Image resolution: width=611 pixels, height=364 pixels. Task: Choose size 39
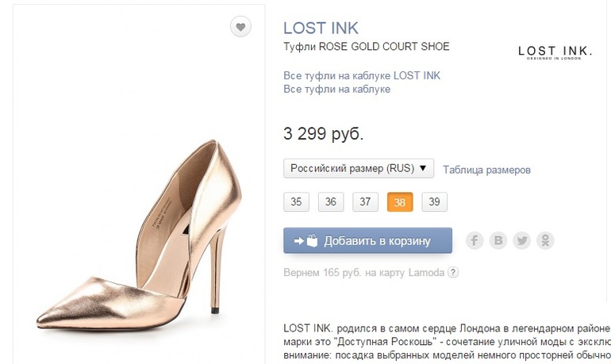click(x=434, y=202)
